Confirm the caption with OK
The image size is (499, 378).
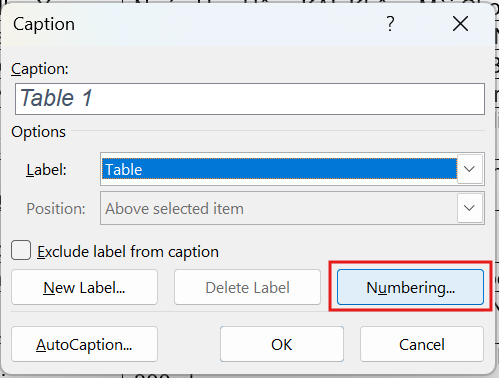point(282,344)
